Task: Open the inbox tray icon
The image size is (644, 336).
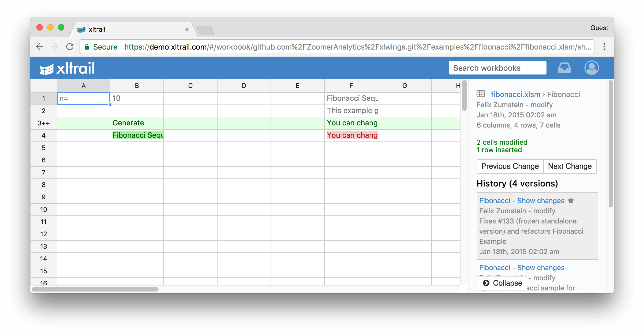Action: (x=564, y=68)
